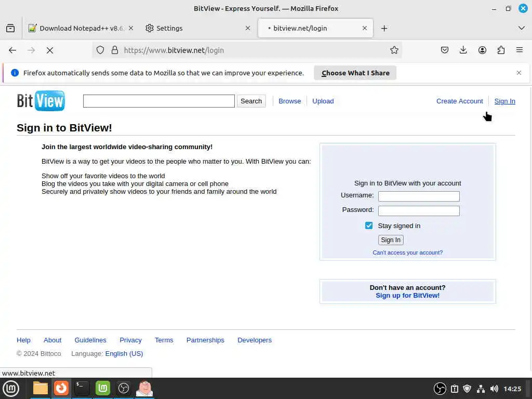Screen dimensions: 532x399
Task: Open the Firefox account icon
Action: coord(482,50)
